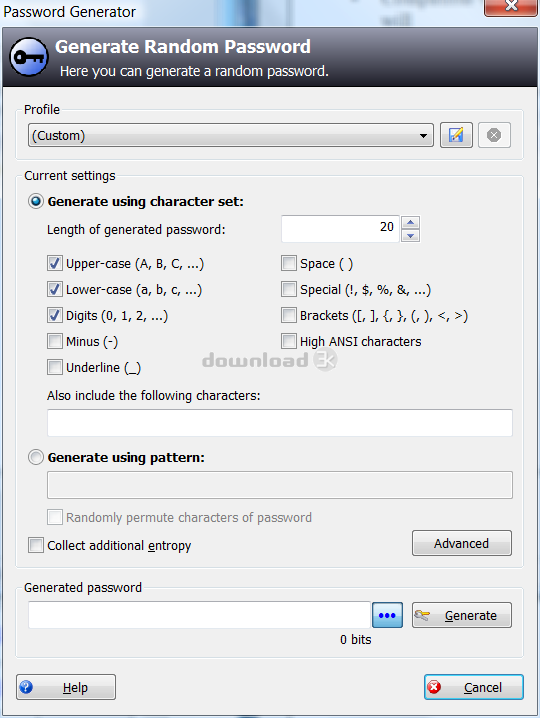Uncheck the Upper-case checkbox
Viewport: 540px width, 718px height.
point(55,263)
